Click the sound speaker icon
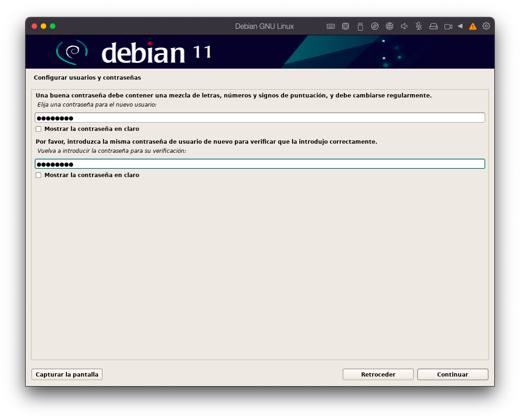 (404, 27)
